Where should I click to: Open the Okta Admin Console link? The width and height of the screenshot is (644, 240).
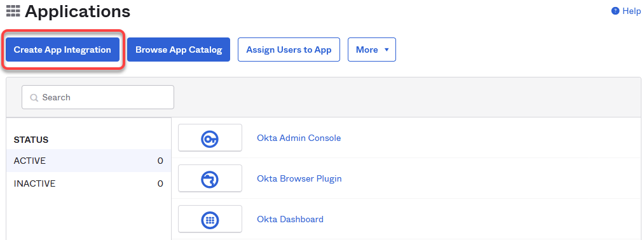[x=299, y=138]
